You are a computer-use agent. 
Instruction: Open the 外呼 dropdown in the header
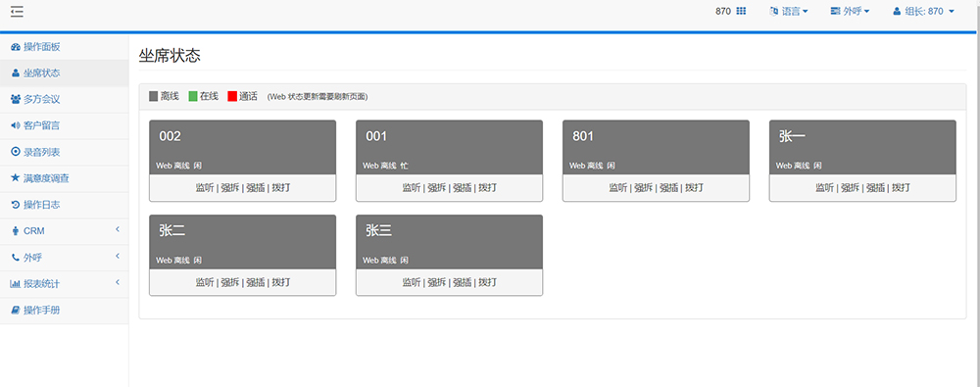(x=851, y=11)
